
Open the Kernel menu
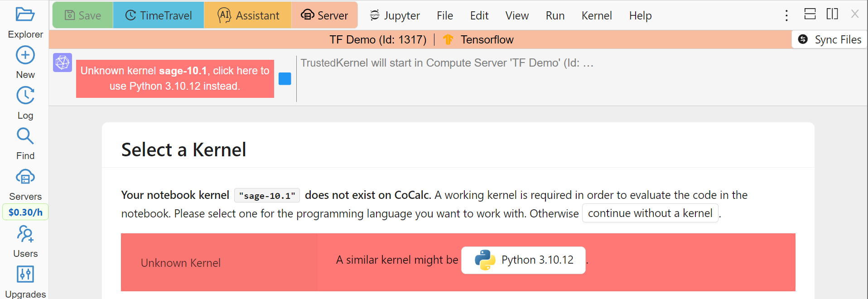coord(596,15)
